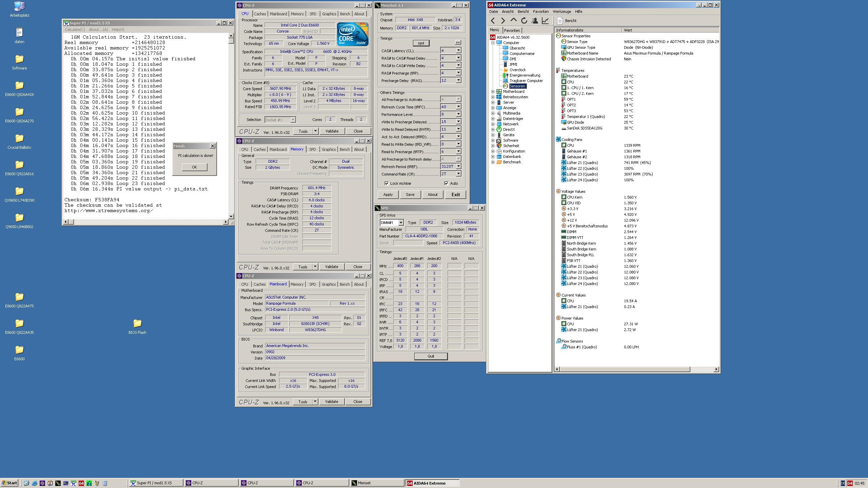This screenshot has width=868, height=488.
Task: Go forward using AIDA64 forward arrow
Action: (503, 21)
